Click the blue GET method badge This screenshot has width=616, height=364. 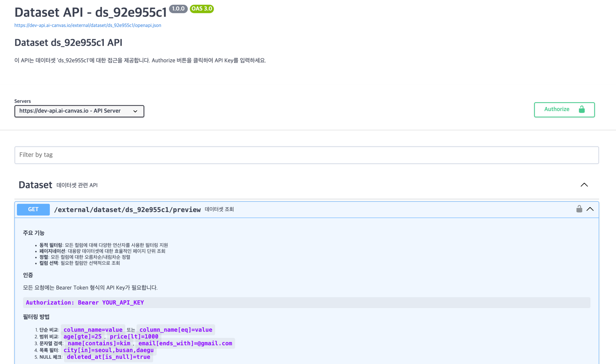click(33, 210)
